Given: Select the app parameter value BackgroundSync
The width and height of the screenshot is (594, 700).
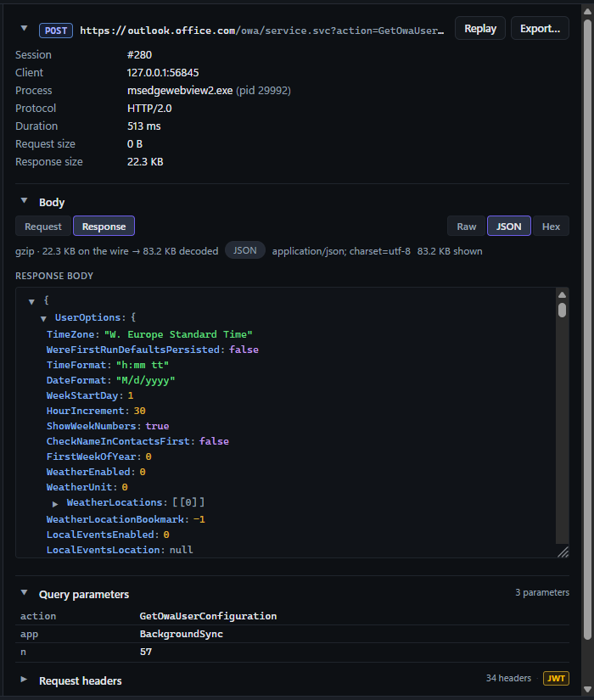Looking at the screenshot, I should pos(182,634).
